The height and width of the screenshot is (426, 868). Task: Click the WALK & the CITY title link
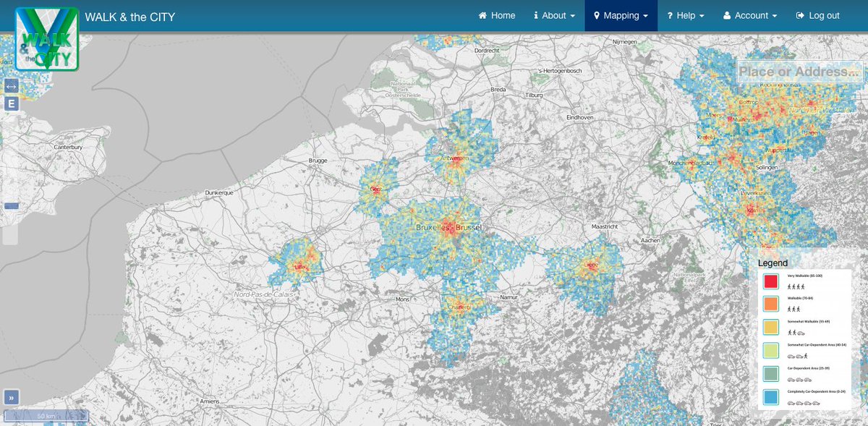click(130, 16)
